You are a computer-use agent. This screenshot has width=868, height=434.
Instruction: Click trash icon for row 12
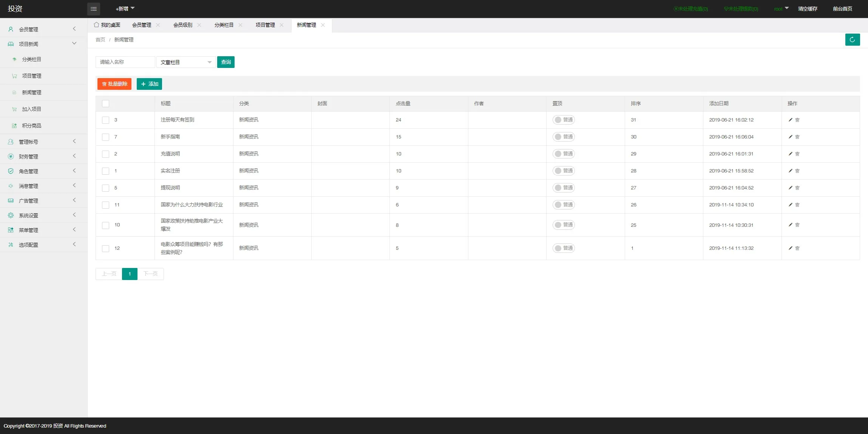pyautogui.click(x=797, y=248)
